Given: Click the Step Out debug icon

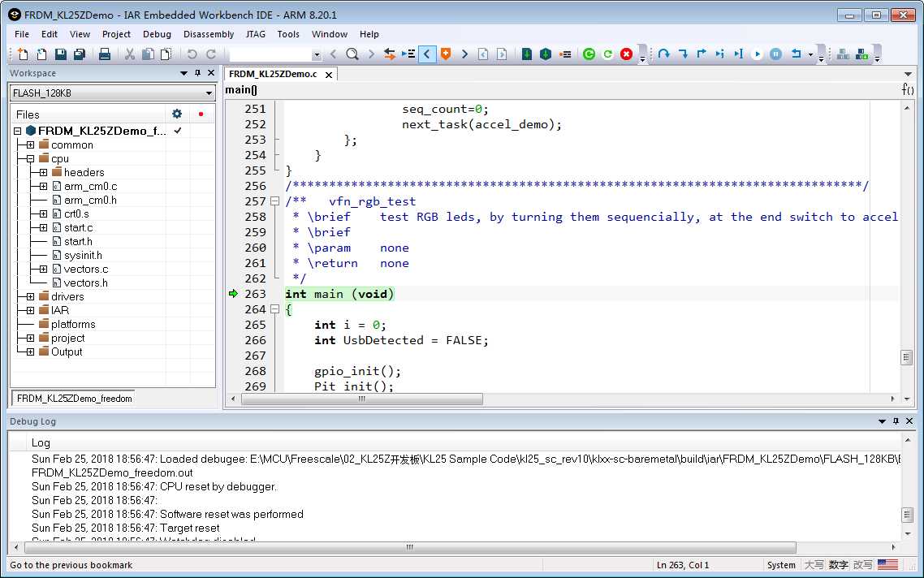Looking at the screenshot, I should click(x=702, y=54).
